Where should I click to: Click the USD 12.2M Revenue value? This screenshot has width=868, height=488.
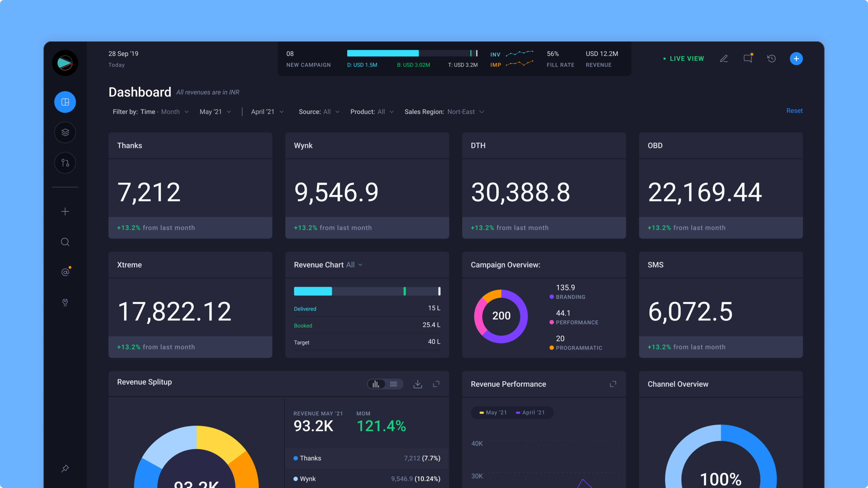[x=602, y=54]
